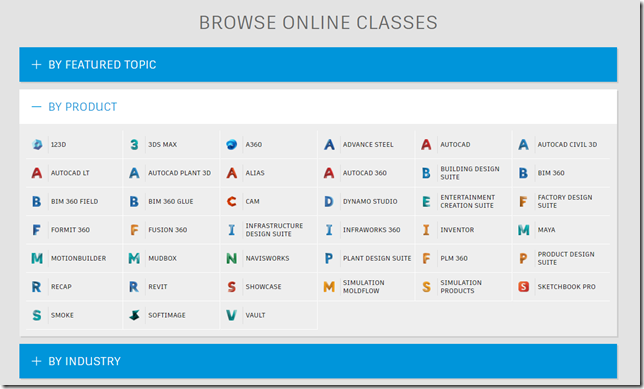Image resolution: width=644 pixels, height=389 pixels.
Task: Click the CAM orange C icon
Action: pyautogui.click(x=232, y=201)
